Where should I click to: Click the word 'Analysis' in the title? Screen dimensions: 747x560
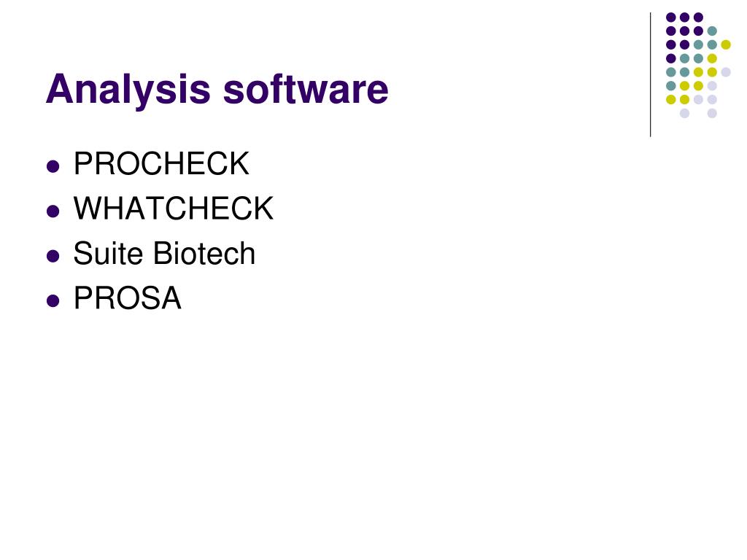click(128, 90)
